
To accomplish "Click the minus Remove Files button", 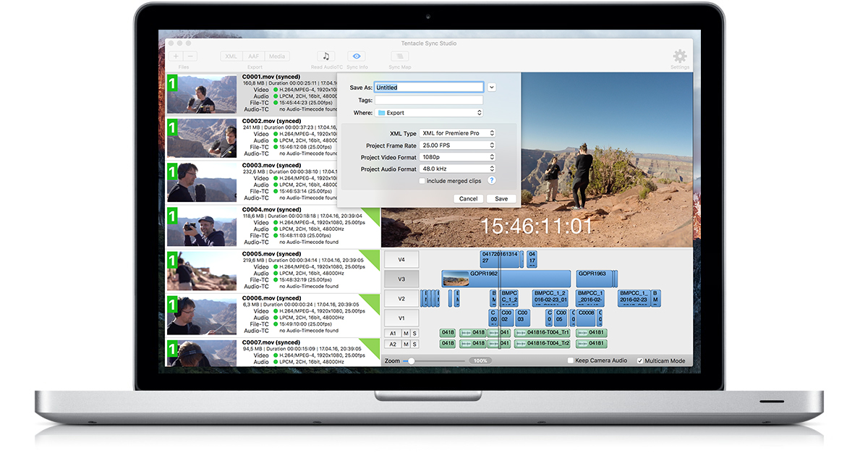I will pyautogui.click(x=190, y=56).
